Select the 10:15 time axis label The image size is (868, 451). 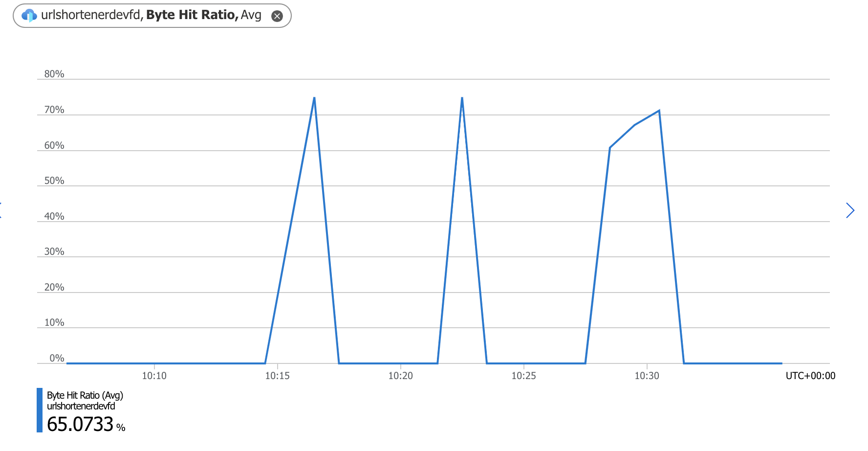[278, 376]
